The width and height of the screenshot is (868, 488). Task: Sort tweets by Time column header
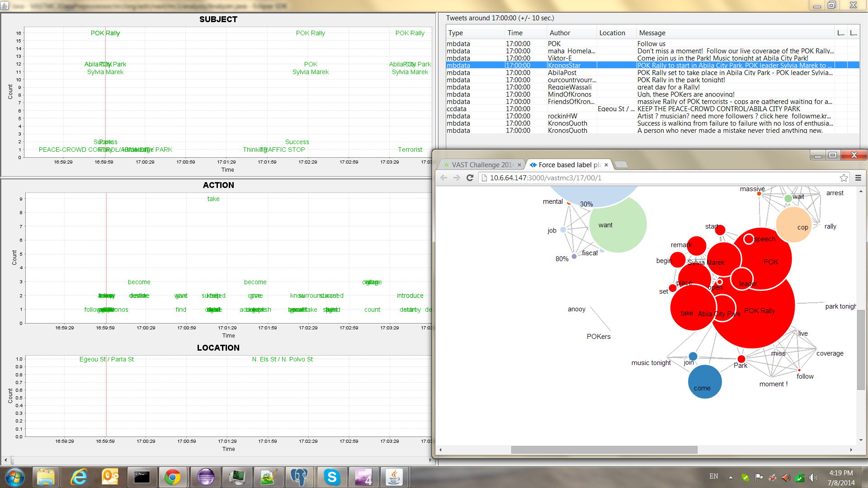coord(514,33)
